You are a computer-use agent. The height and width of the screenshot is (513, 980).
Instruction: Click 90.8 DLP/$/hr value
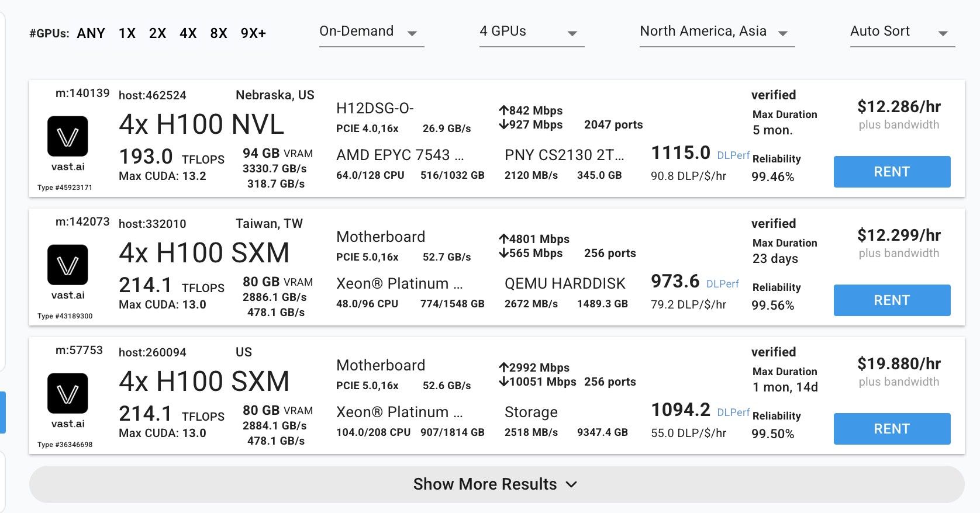689,176
